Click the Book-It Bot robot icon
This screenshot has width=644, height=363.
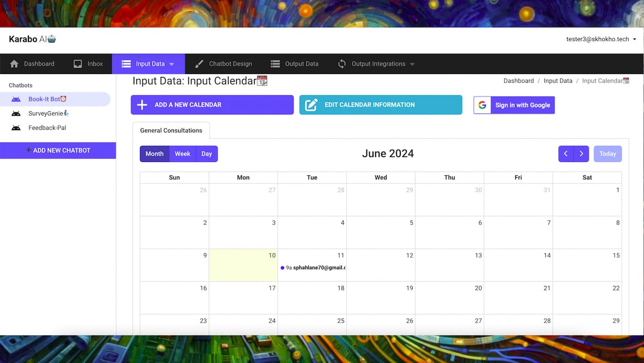click(x=16, y=99)
